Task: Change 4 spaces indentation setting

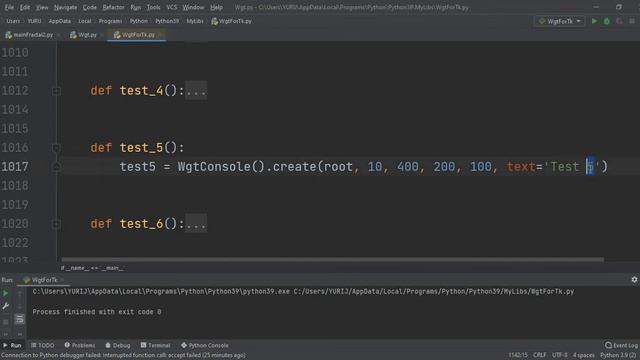Action: click(584, 356)
